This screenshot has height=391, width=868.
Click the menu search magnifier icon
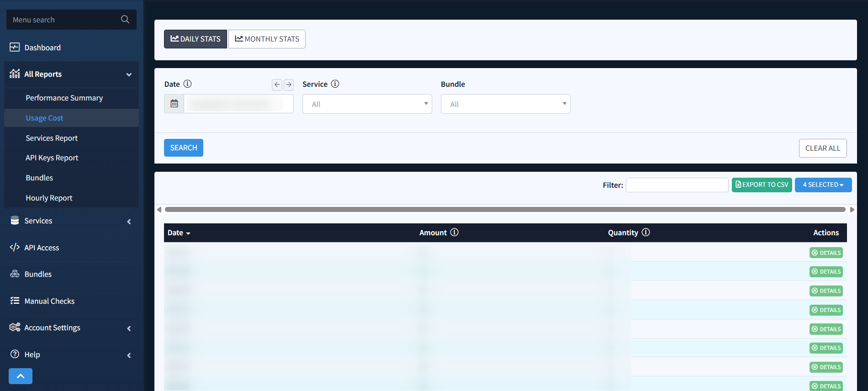(x=125, y=20)
